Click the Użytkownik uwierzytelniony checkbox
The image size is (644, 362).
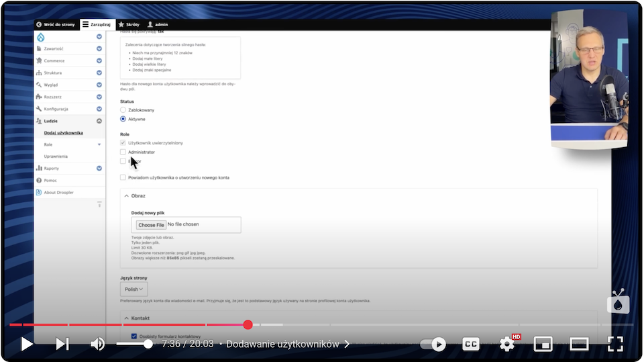(123, 143)
